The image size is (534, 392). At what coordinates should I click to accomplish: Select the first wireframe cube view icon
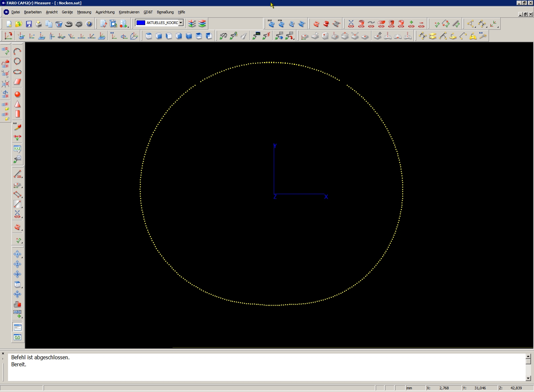pos(149,36)
